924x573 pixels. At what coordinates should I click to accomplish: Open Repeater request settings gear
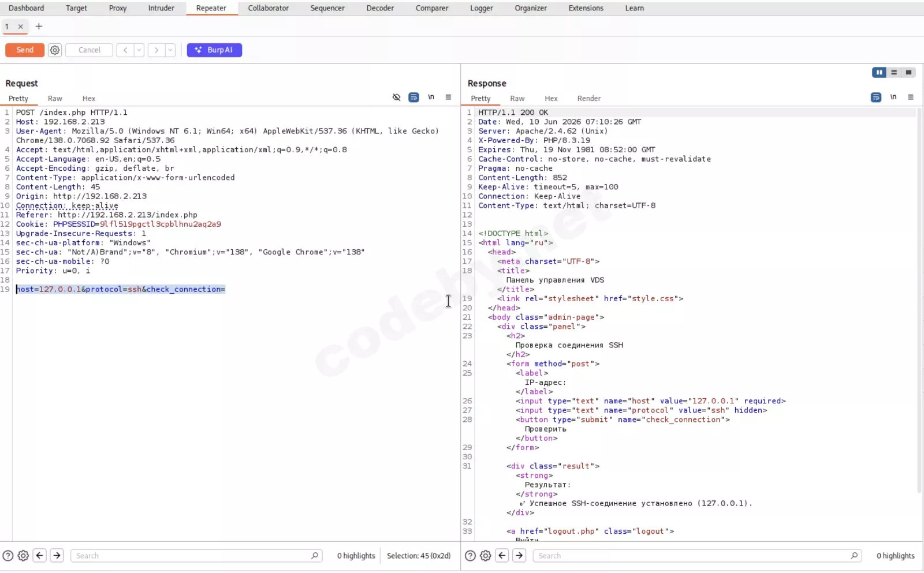coord(55,50)
